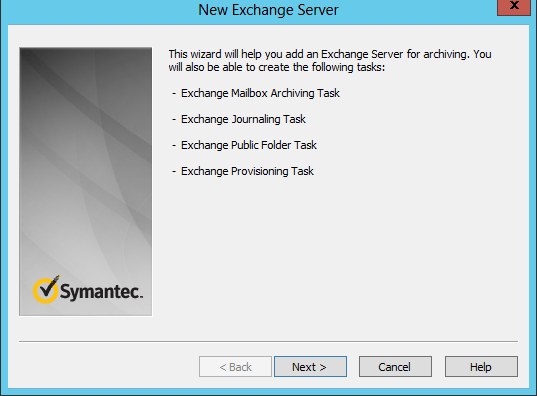Select the 'Exchange Provisioning Task' text
537x396 pixels.
coord(247,171)
